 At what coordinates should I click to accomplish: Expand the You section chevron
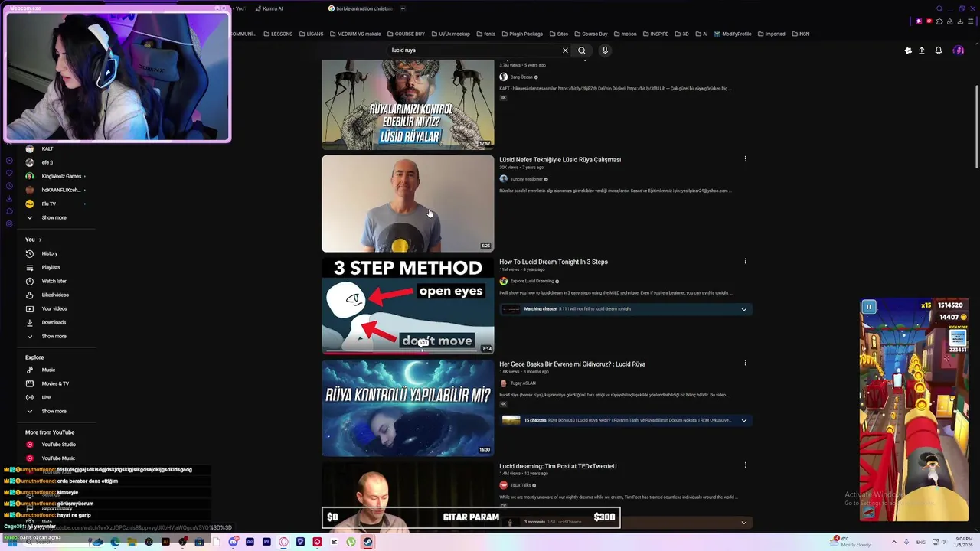pos(40,240)
